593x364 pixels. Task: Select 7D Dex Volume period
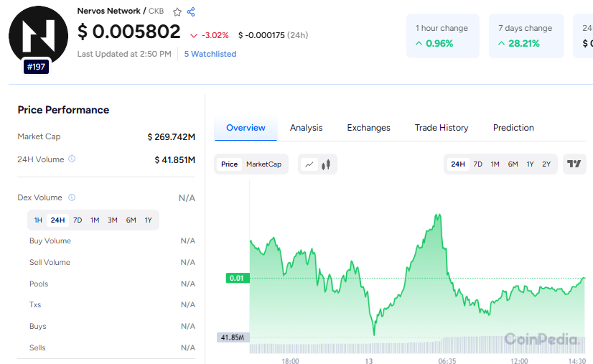coord(78,220)
